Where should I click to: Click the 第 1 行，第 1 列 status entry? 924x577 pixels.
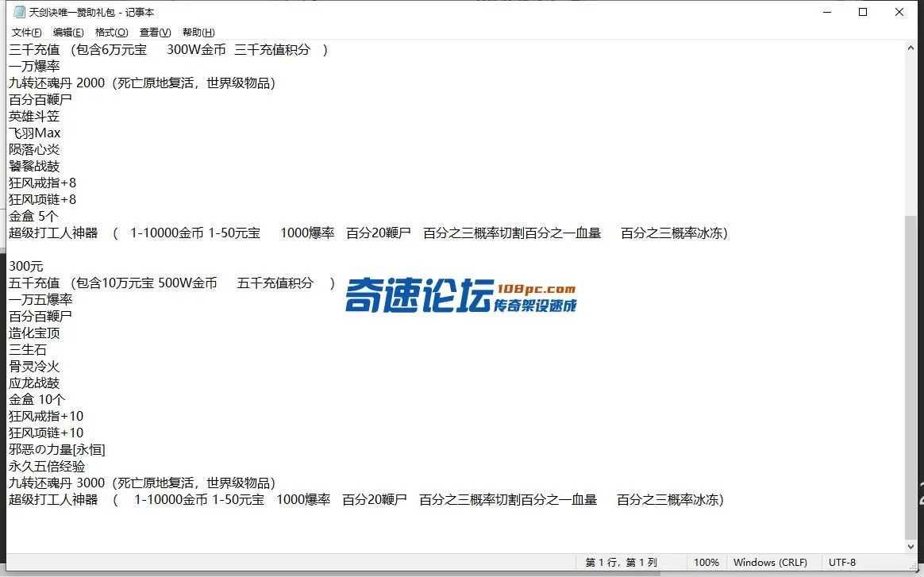(621, 562)
